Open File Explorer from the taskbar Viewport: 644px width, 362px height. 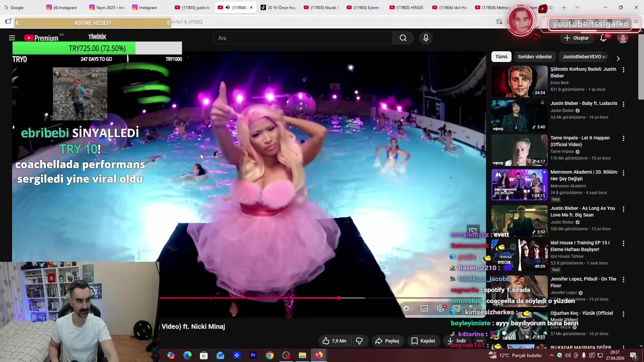click(x=302, y=355)
